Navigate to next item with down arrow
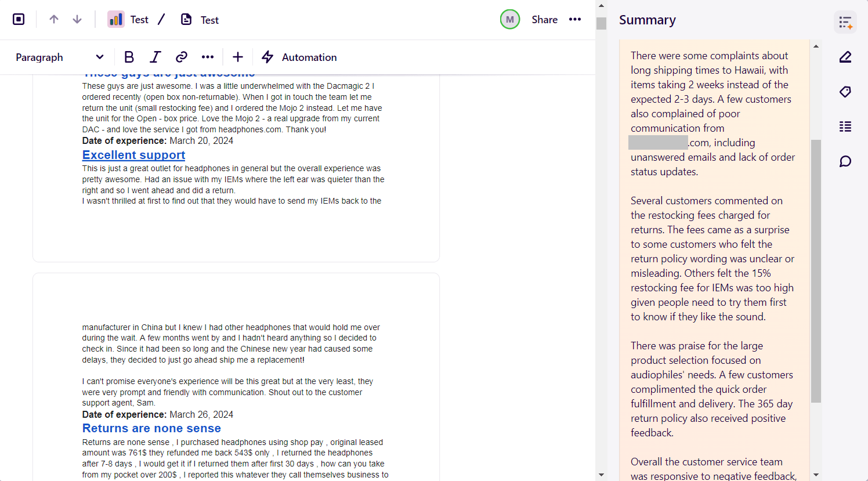 77,19
